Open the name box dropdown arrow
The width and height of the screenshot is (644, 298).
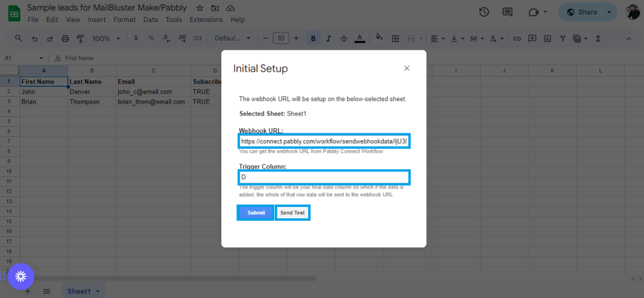[41, 58]
